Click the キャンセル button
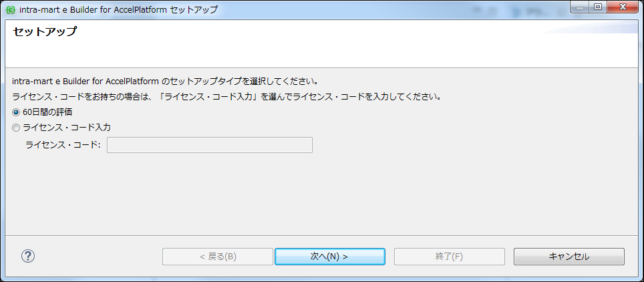The image size is (644, 282). coord(569,257)
